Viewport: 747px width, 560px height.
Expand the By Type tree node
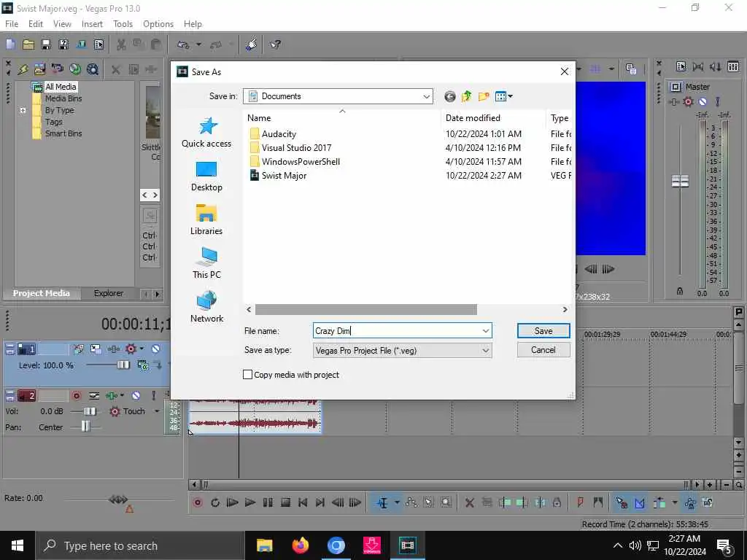(x=23, y=111)
